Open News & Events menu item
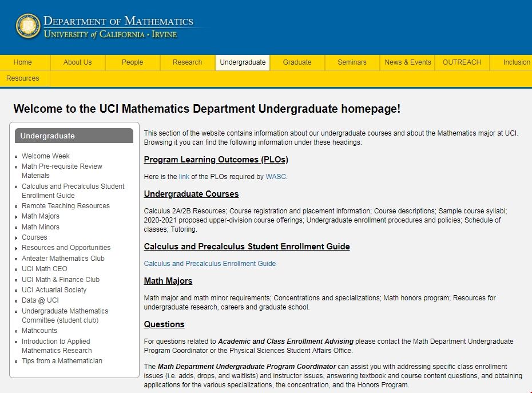This screenshot has height=393, width=532. pyautogui.click(x=407, y=62)
